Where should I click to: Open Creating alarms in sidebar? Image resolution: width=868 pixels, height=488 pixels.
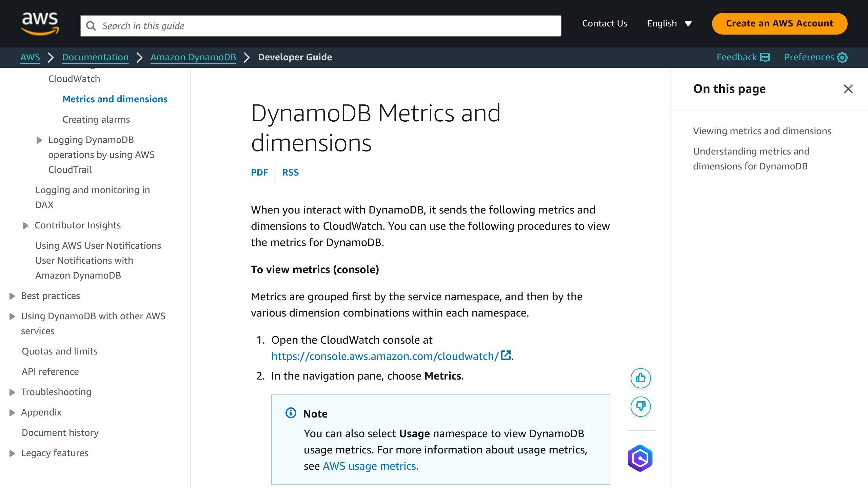click(x=96, y=119)
